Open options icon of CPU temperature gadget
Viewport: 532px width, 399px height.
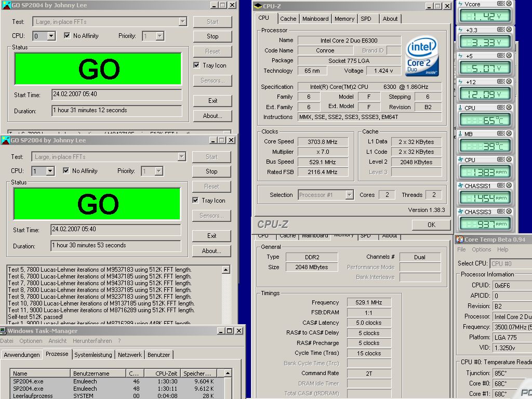(x=501, y=108)
